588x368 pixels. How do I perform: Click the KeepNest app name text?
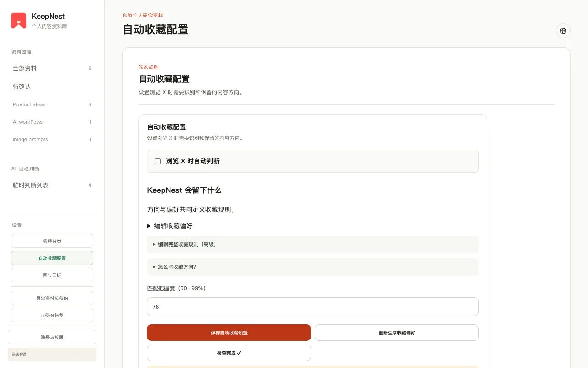pos(48,17)
